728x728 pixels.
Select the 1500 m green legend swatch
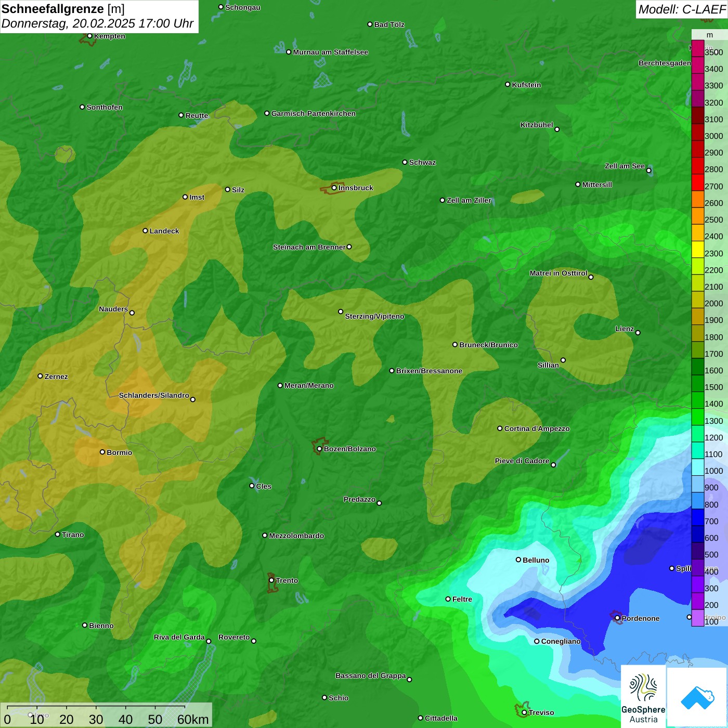pyautogui.click(x=698, y=384)
